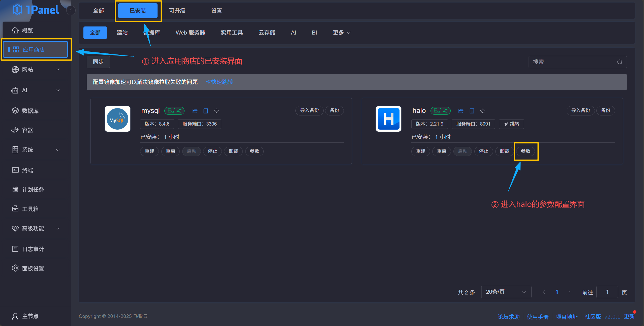The width and height of the screenshot is (644, 326).
Task: Open the 终端 page from the sidebar
Action: pos(27,170)
